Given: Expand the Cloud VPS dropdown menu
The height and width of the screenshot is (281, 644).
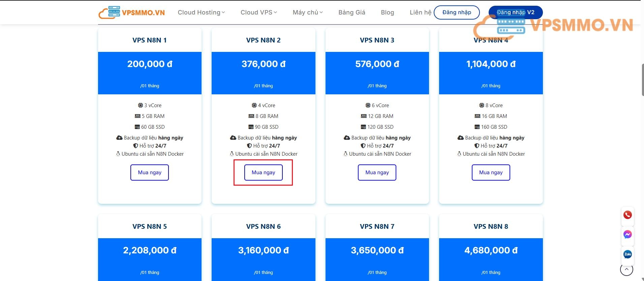Looking at the screenshot, I should 258,12.
